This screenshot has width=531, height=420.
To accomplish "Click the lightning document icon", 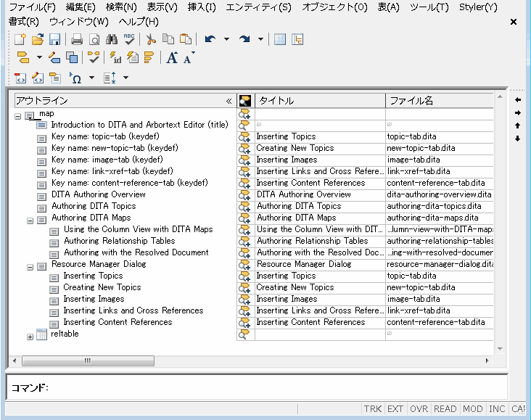I will click(133, 57).
